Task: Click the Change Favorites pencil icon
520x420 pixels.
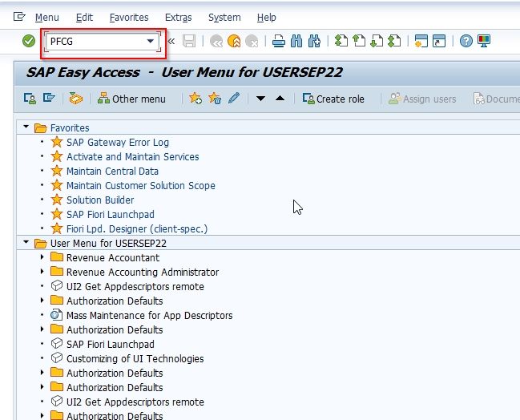Action: tap(234, 99)
